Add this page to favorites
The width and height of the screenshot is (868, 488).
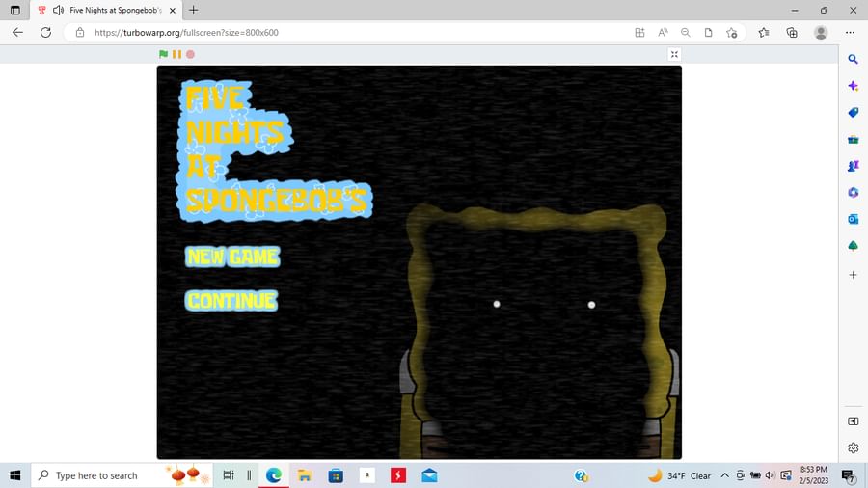tap(731, 32)
